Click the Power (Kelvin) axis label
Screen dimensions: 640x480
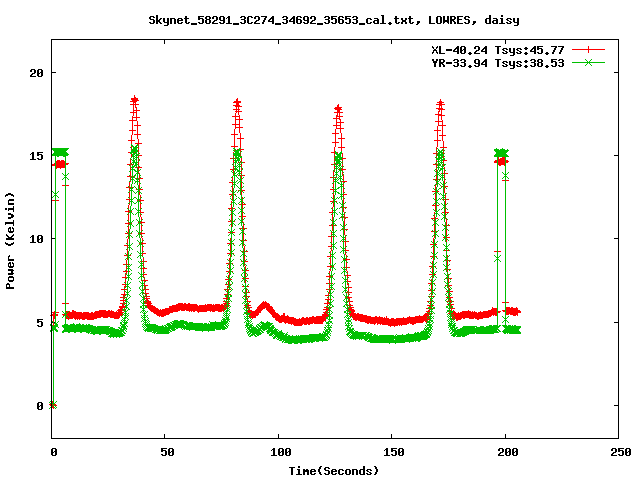pyautogui.click(x=10, y=241)
